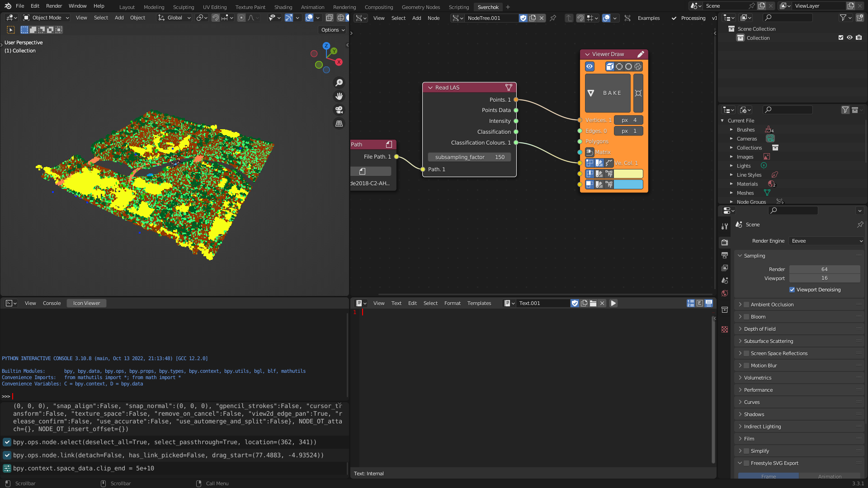Select the scripting workspace icon
The width and height of the screenshot is (868, 488).
pyautogui.click(x=458, y=7)
